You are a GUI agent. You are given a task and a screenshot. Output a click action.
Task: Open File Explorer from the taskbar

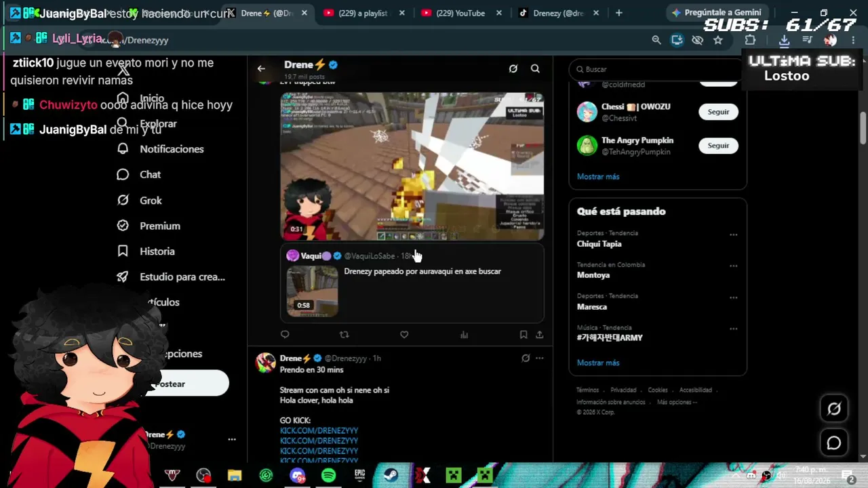235,476
